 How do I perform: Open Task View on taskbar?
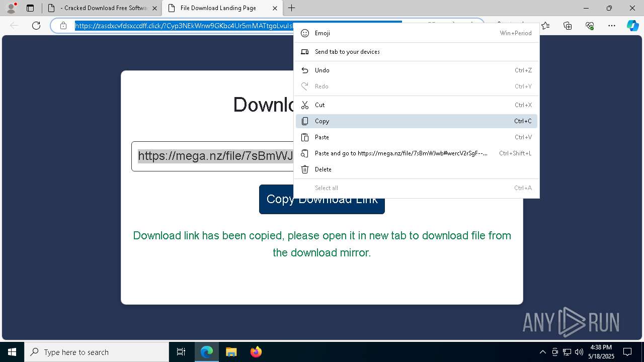tap(181, 352)
